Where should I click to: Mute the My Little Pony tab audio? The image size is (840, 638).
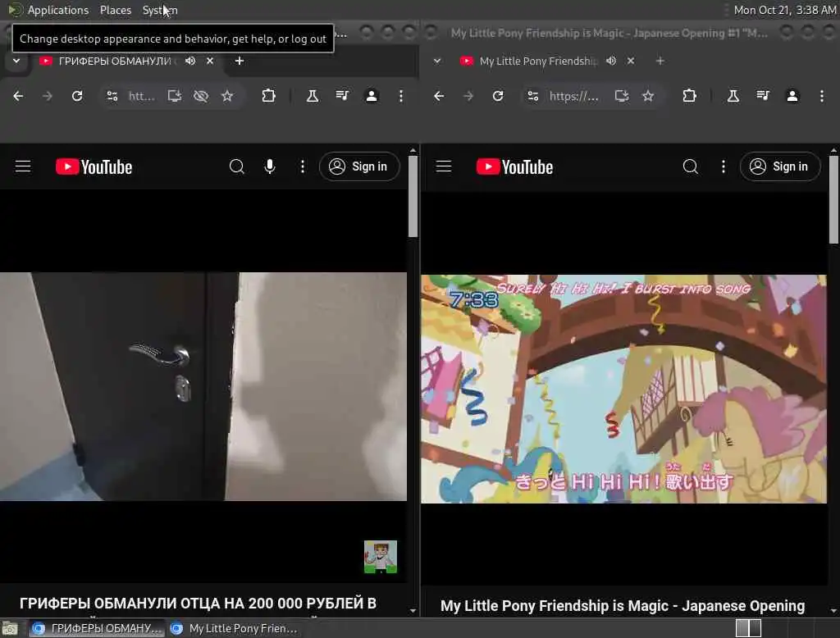(x=610, y=61)
